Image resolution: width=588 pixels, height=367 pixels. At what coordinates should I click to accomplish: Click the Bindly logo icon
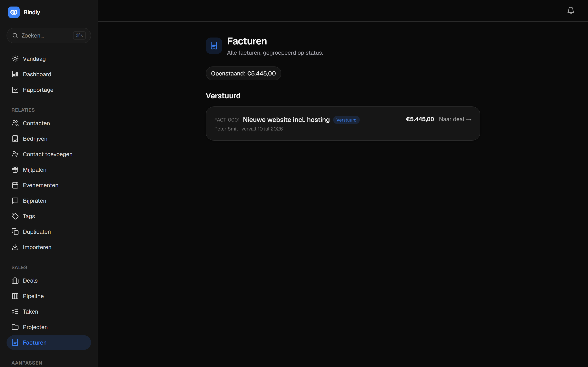click(x=14, y=12)
